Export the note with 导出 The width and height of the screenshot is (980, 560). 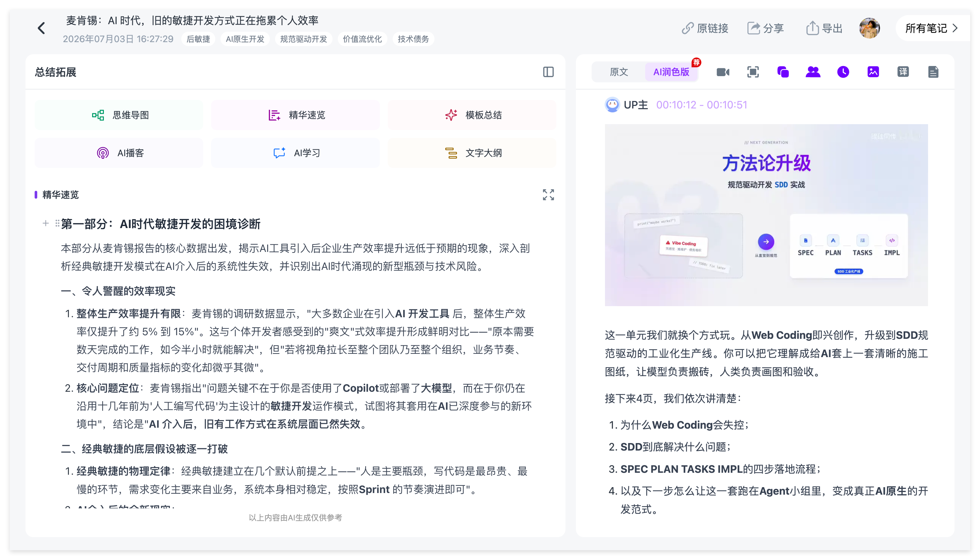(824, 28)
